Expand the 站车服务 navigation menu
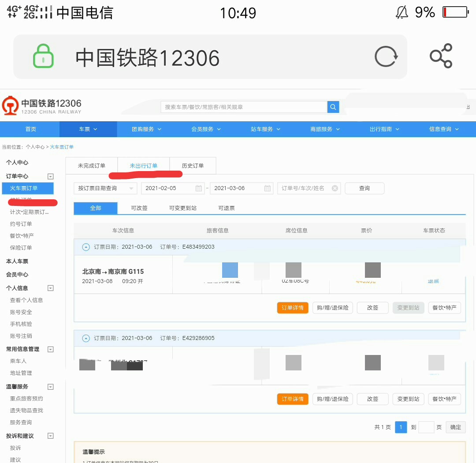Image resolution: width=476 pixels, height=463 pixels. 265,129
